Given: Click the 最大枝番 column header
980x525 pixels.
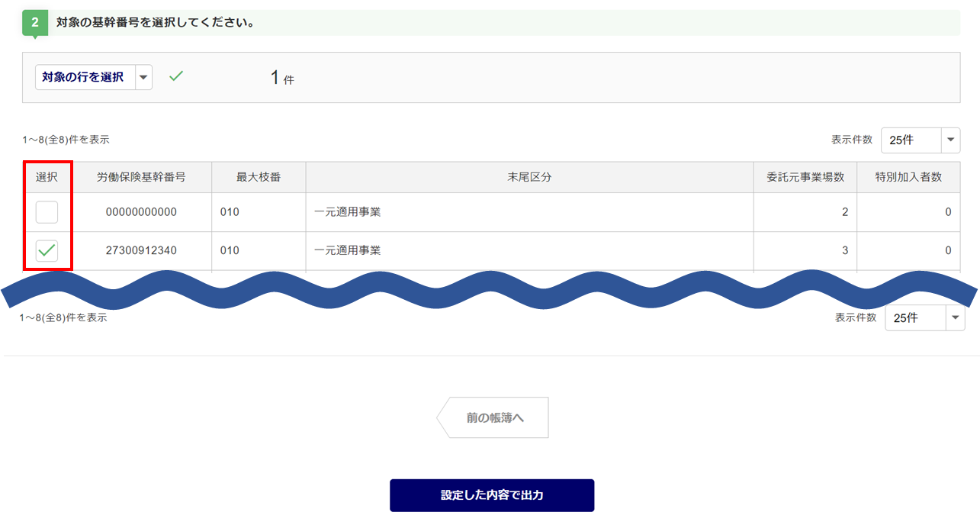Looking at the screenshot, I should tap(258, 177).
